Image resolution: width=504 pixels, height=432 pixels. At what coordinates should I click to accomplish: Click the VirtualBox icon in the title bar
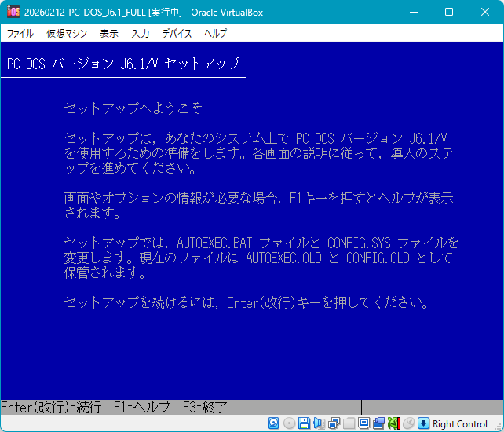pos(13,12)
